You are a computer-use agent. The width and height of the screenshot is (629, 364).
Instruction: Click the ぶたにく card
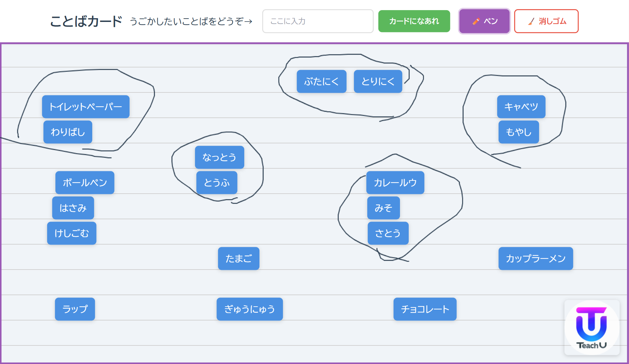[x=321, y=81]
